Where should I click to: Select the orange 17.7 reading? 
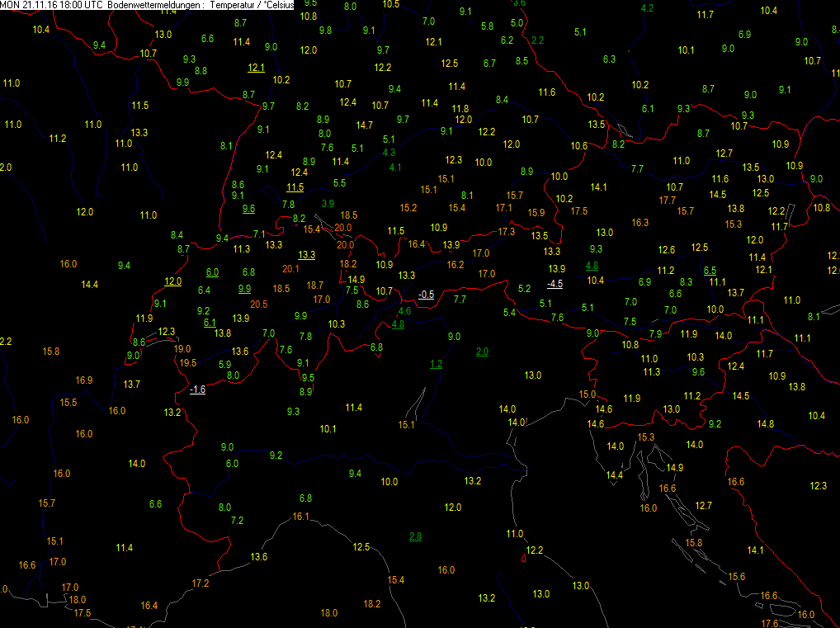(668, 201)
